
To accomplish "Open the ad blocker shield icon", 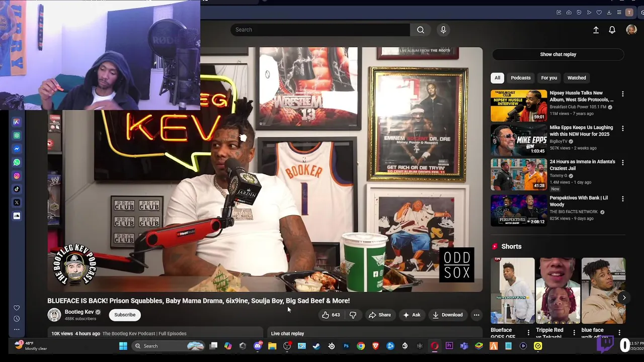I will (x=579, y=13).
